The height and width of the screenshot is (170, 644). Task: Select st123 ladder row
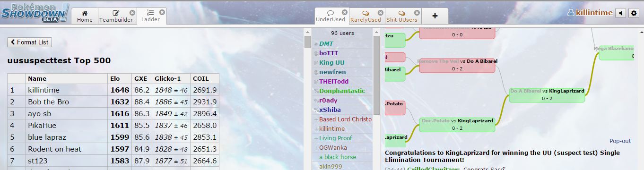pyautogui.click(x=113, y=161)
